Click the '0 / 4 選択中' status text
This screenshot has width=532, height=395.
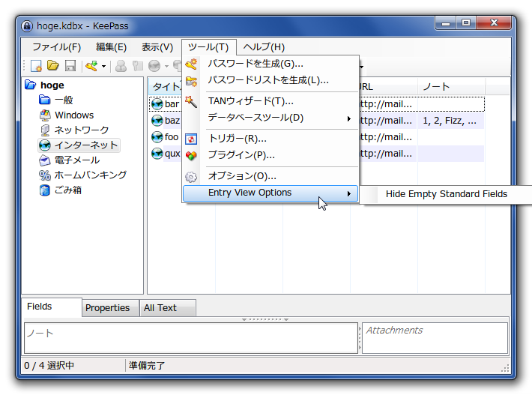[49, 366]
